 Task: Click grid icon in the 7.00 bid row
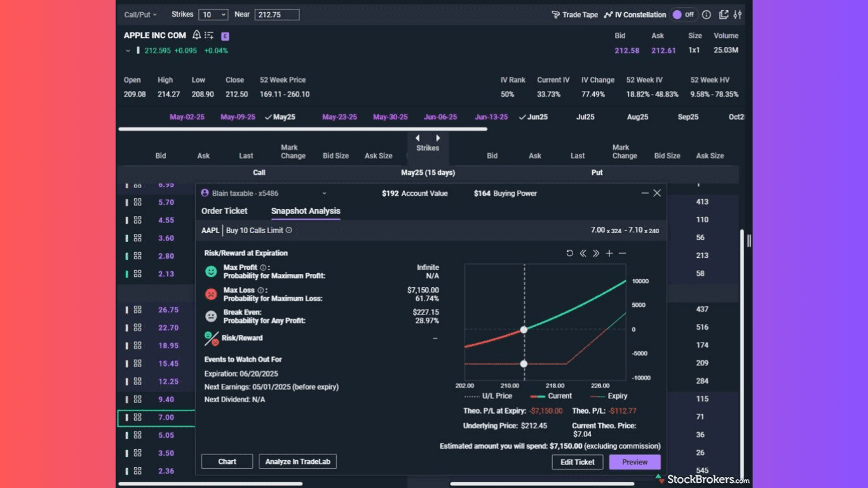tap(137, 417)
